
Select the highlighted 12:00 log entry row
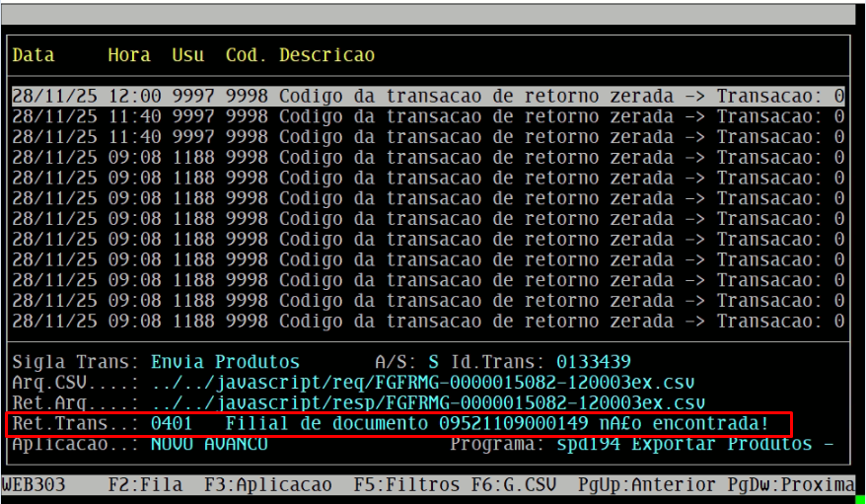428,97
